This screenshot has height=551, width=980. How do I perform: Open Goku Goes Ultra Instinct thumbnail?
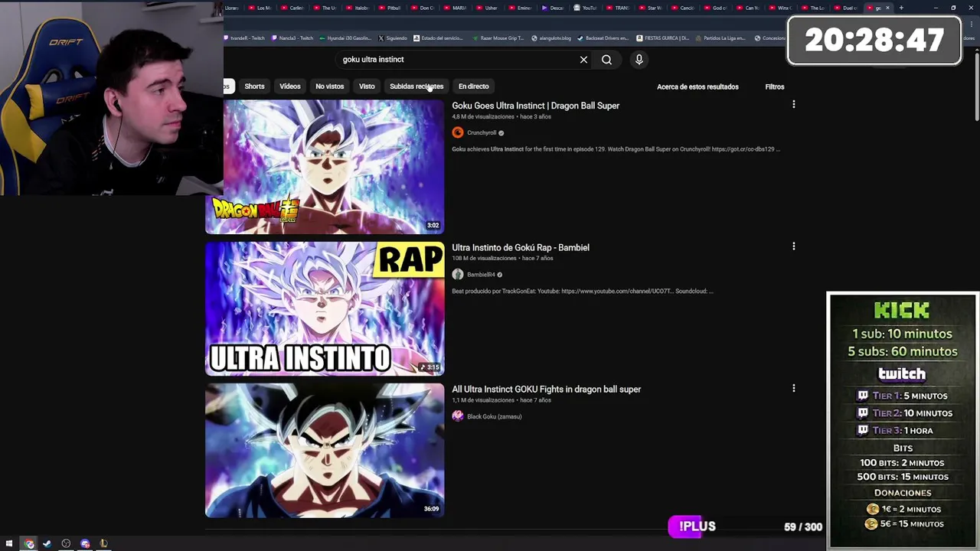click(x=325, y=167)
